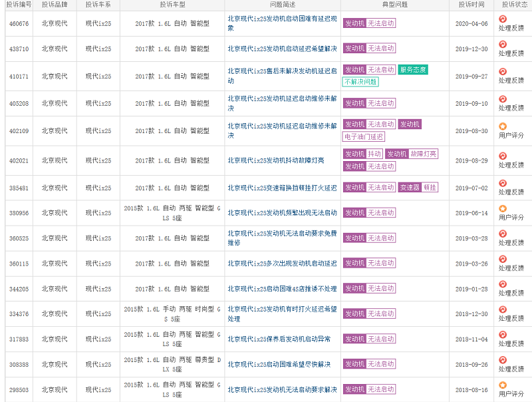Click complaint number 460676
532x402 pixels.
pos(19,24)
